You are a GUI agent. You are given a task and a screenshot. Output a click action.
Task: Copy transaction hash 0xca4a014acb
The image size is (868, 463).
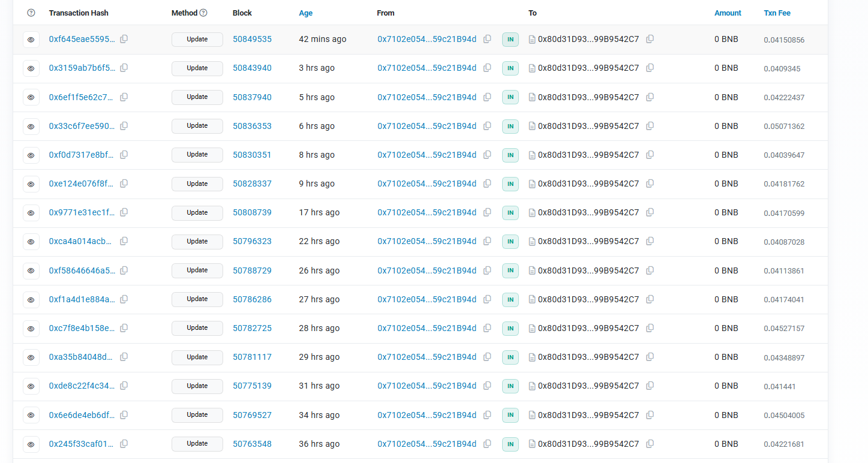124,241
